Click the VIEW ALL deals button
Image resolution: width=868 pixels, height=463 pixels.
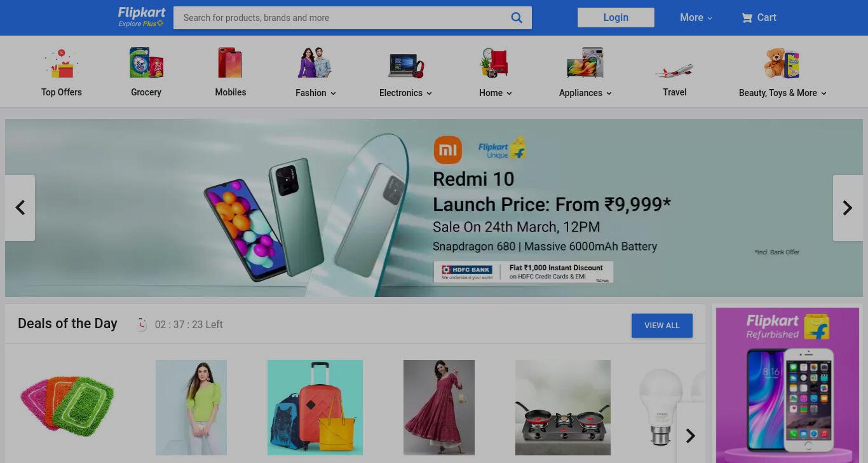pyautogui.click(x=662, y=326)
